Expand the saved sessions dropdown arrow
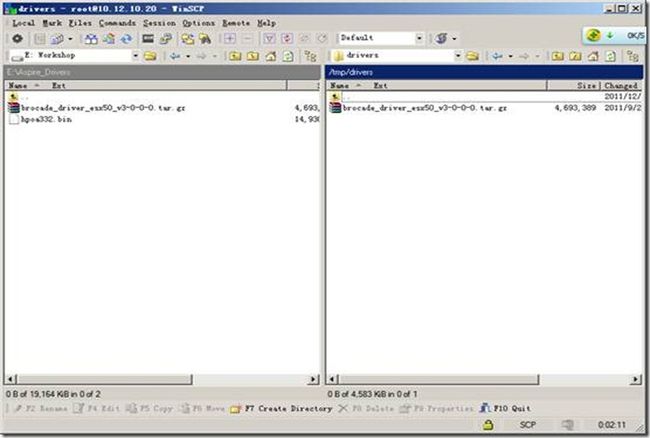 click(x=454, y=39)
